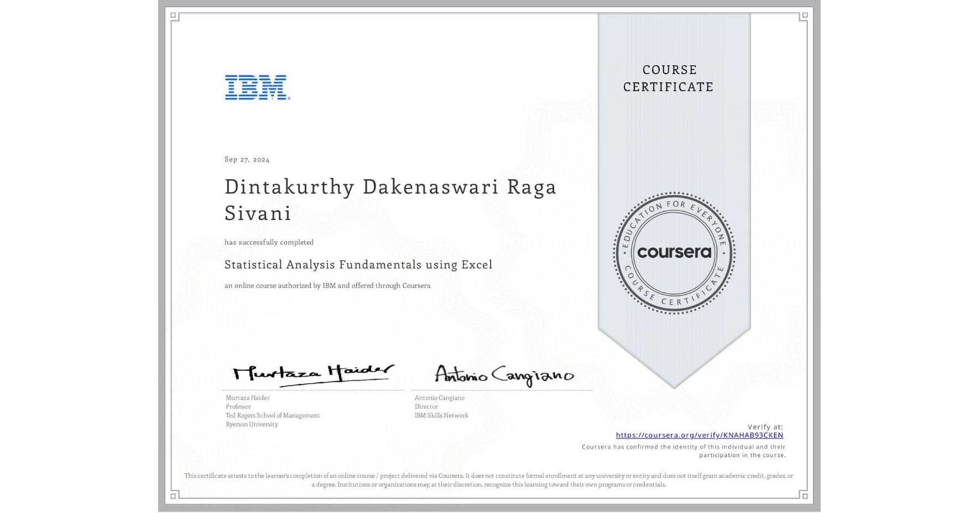Select the title 'Director'
Image resolution: width=980 pixels, height=513 pixels.
coord(426,407)
